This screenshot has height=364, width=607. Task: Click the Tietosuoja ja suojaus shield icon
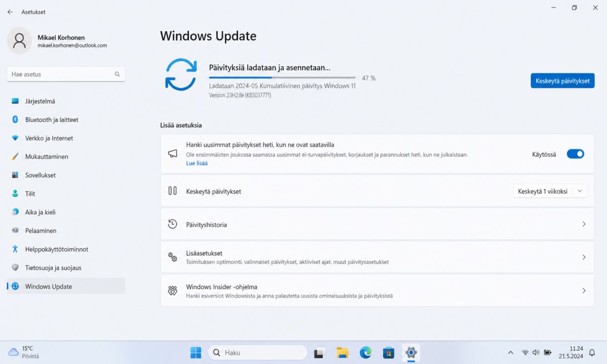(15, 268)
